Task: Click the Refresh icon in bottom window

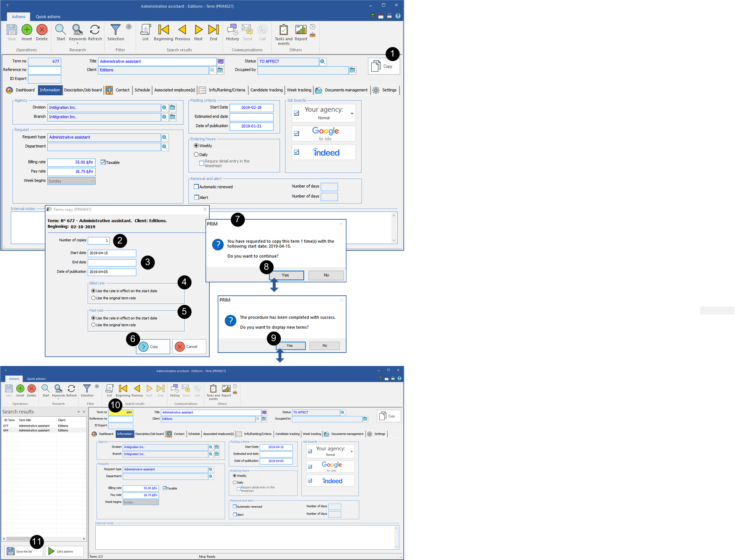Action: [71, 388]
